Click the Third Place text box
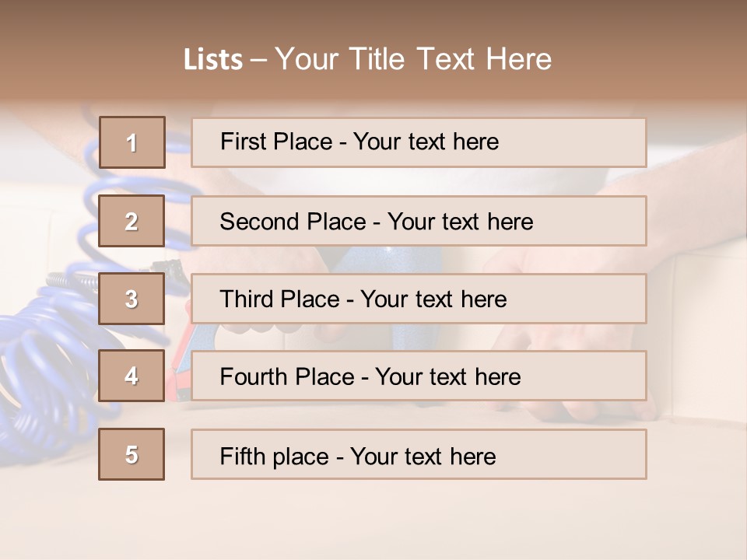The width and height of the screenshot is (747, 560). pos(419,299)
